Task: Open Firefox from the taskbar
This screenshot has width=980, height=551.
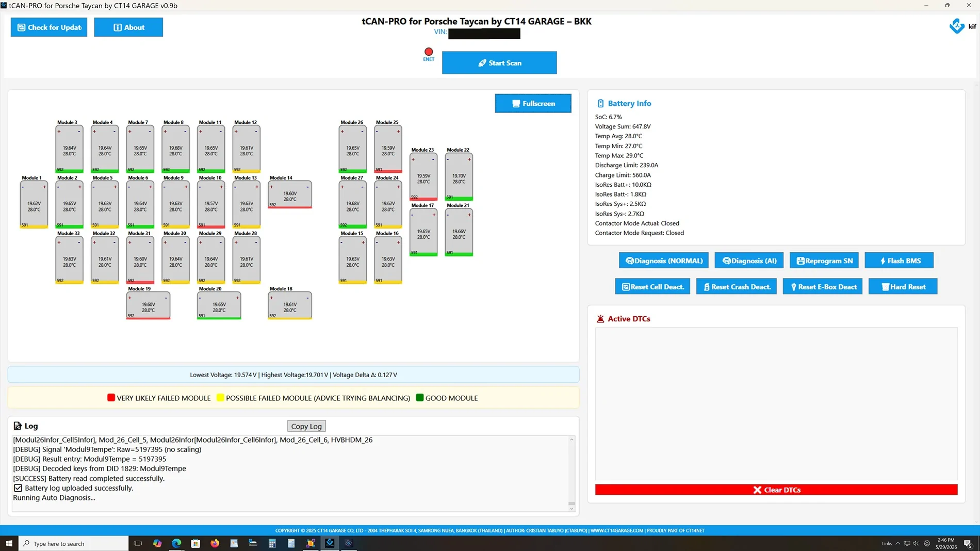Action: [x=215, y=543]
